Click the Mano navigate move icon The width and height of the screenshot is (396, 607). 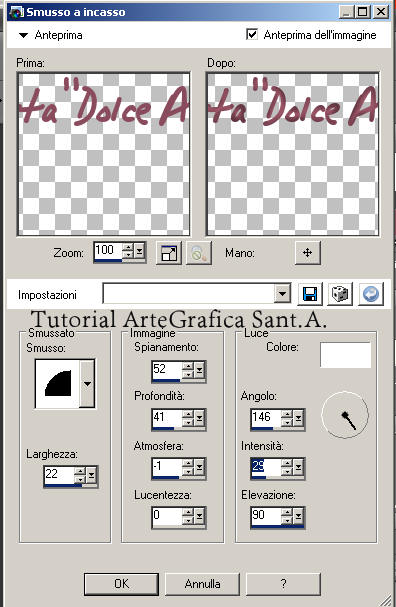(x=307, y=253)
